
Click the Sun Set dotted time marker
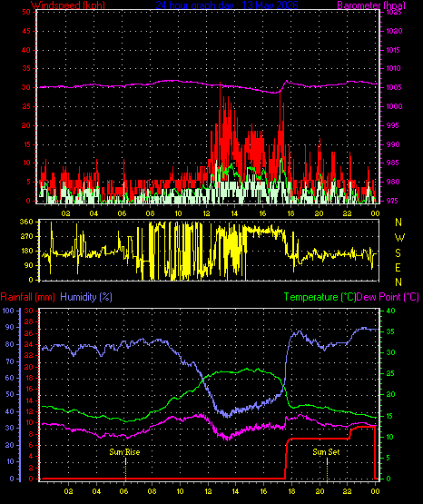pos(328,469)
